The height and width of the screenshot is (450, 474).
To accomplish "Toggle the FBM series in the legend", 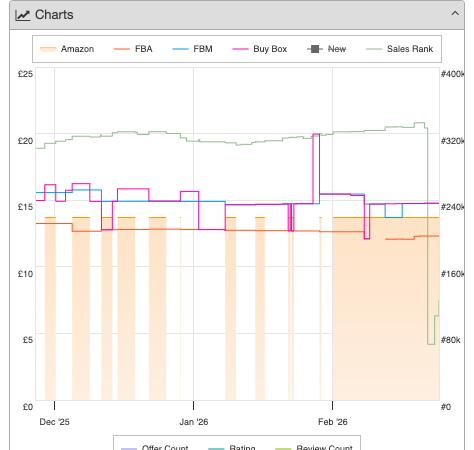I will coord(192,49).
